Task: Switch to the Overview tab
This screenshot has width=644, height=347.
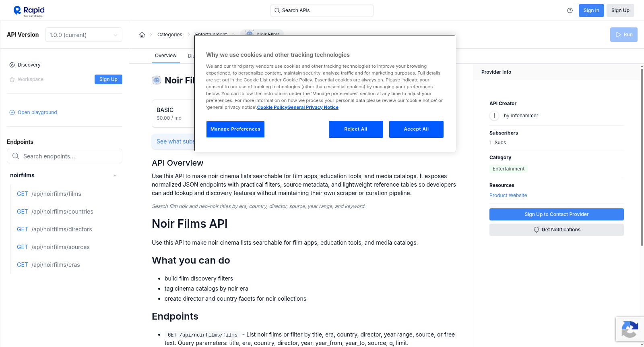Action: [x=165, y=56]
